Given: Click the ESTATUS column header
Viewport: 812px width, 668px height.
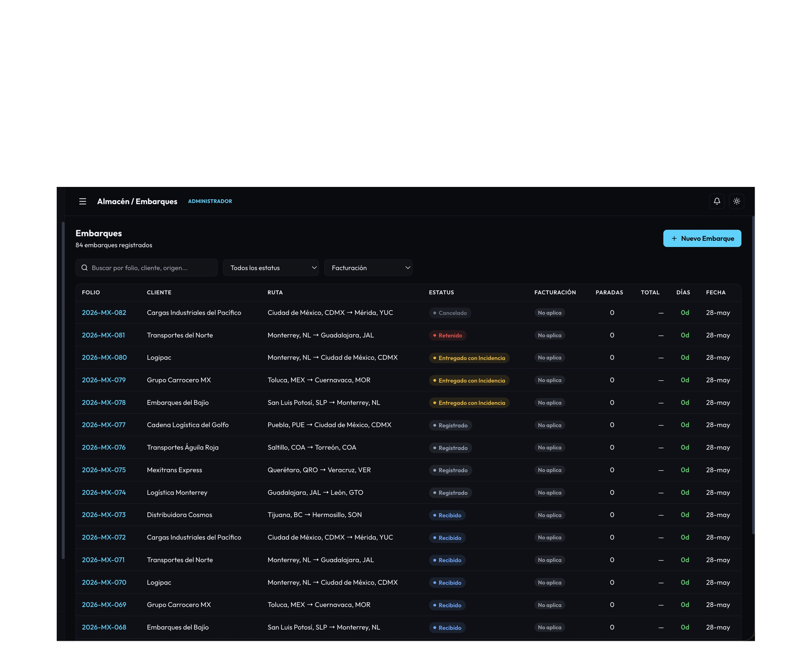Looking at the screenshot, I should 441,293.
